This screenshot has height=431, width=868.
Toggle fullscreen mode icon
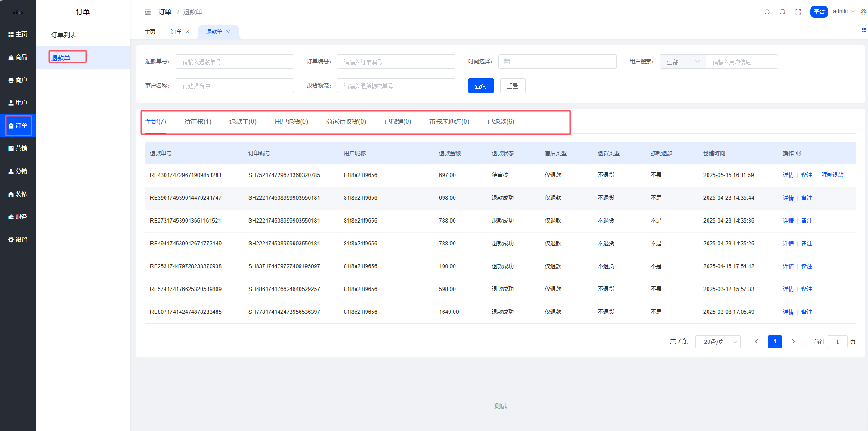coord(798,12)
